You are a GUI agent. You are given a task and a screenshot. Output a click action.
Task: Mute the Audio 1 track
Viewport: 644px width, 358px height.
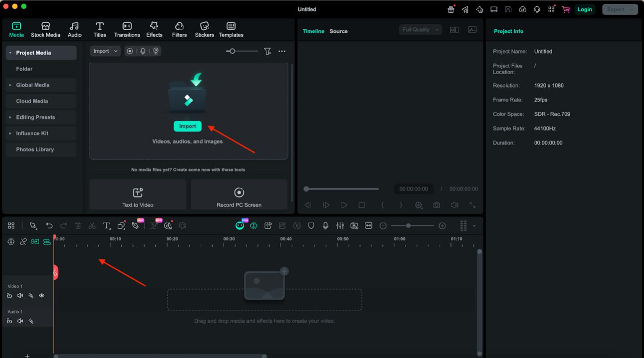pyautogui.click(x=20, y=321)
